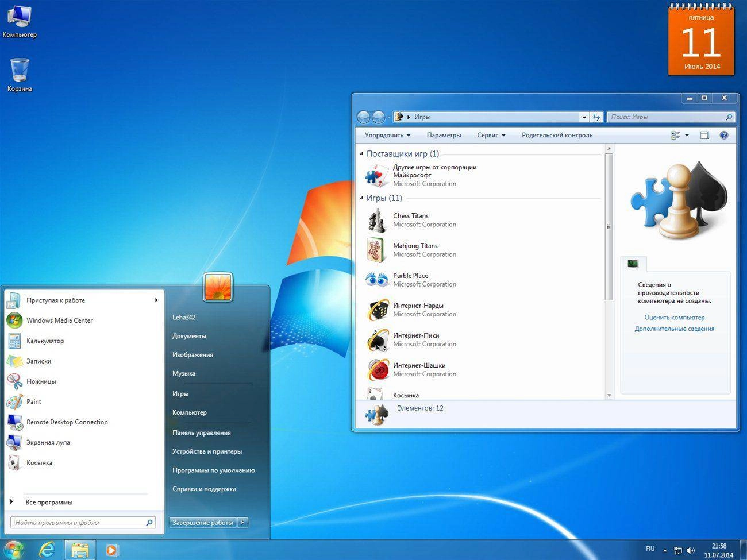Click the Explorer folder icon on taskbar

(x=80, y=550)
